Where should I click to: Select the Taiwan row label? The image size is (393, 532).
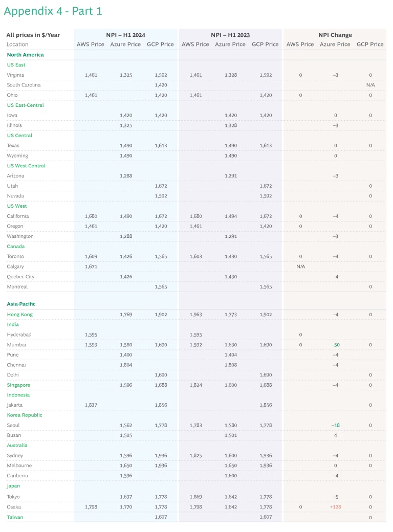tap(15, 517)
